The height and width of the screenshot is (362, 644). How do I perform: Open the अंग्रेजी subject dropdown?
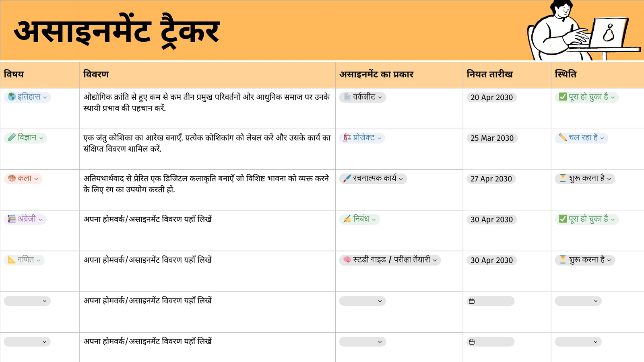25,219
